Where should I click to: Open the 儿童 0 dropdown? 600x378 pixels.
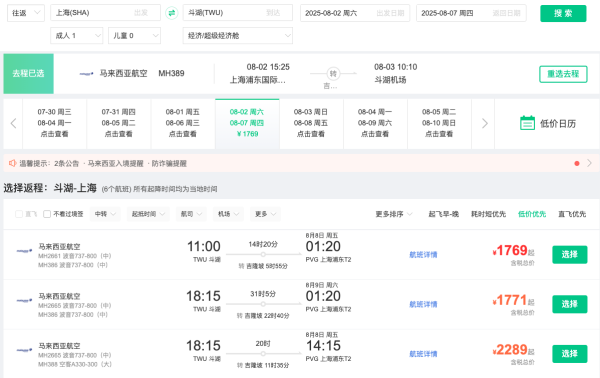[134, 36]
